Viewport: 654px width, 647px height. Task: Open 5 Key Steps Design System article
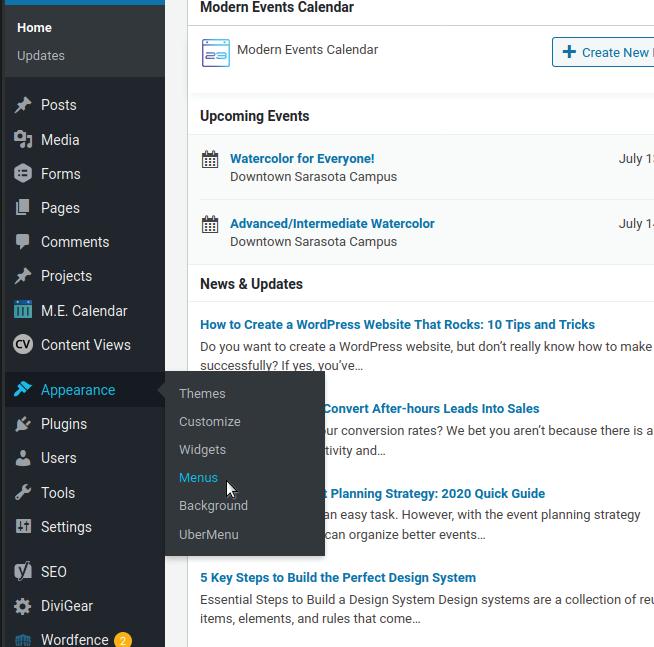click(338, 577)
